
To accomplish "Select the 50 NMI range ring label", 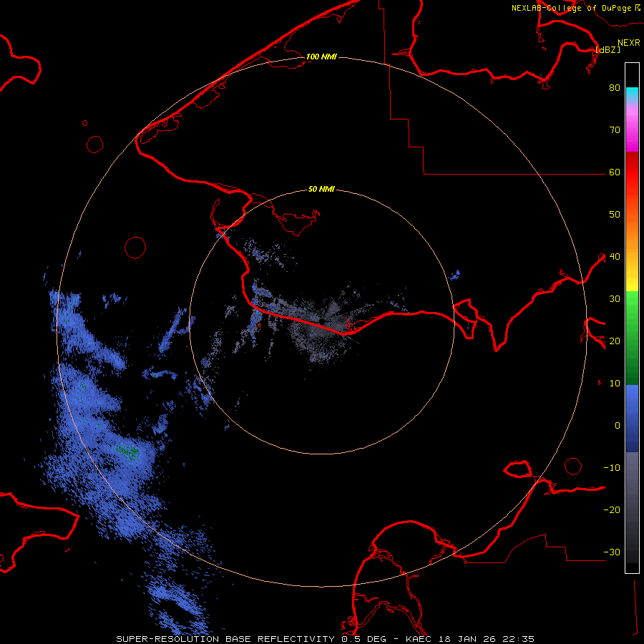I will point(321,190).
